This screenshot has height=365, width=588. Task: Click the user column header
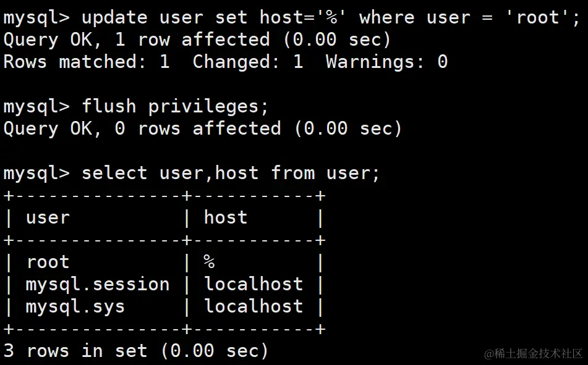pyautogui.click(x=48, y=218)
